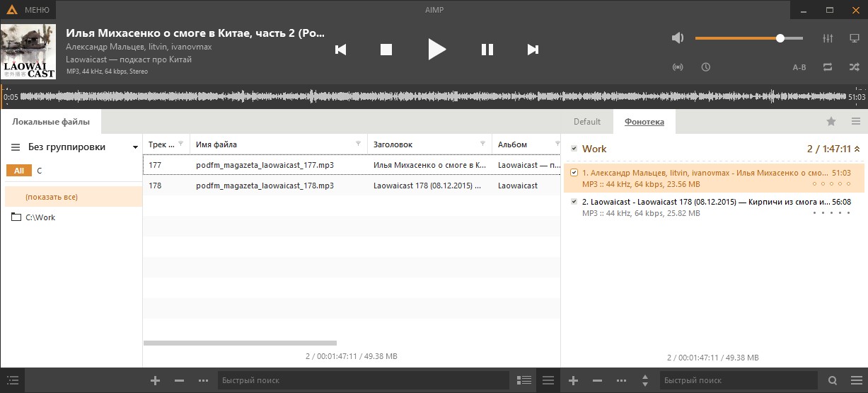This screenshot has width=868, height=393.
Task: Stop playback
Action: point(386,49)
